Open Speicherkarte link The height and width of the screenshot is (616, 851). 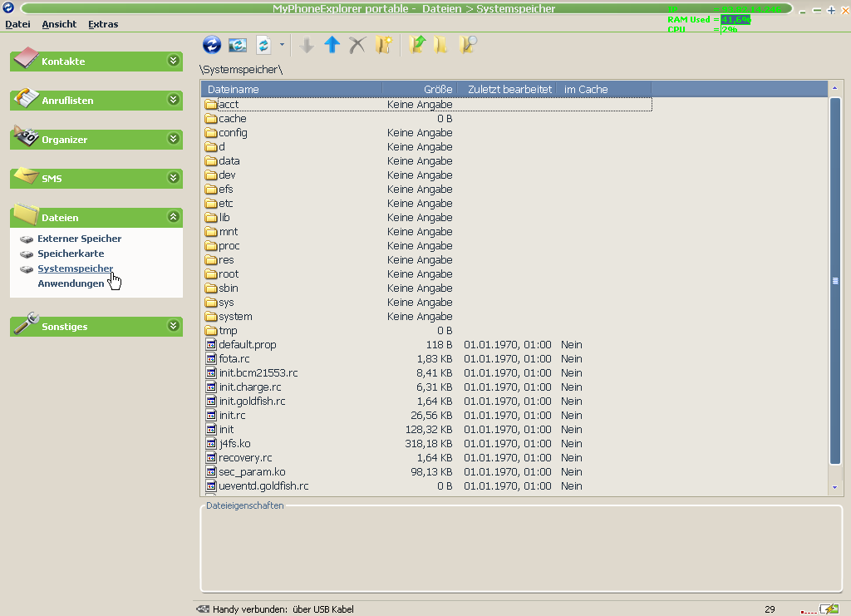point(71,254)
